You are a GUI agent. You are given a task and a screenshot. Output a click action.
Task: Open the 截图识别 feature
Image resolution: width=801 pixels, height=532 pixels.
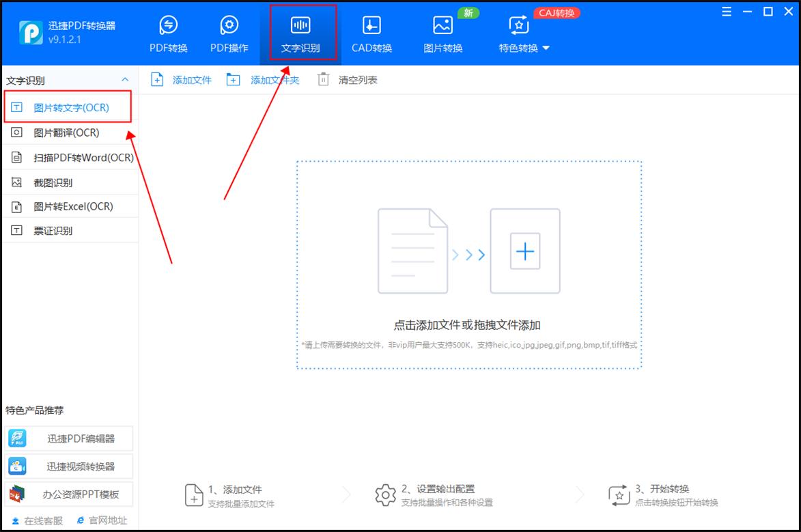[x=51, y=182]
